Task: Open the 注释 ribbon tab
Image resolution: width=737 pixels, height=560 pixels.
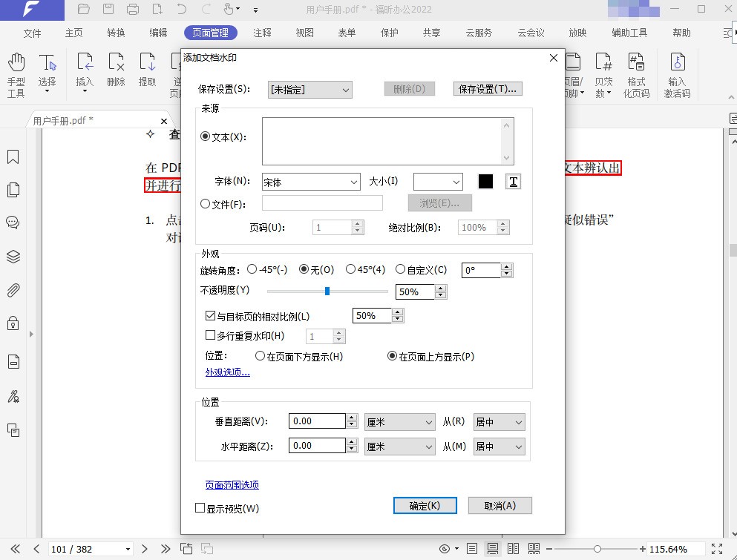Action: (262, 33)
